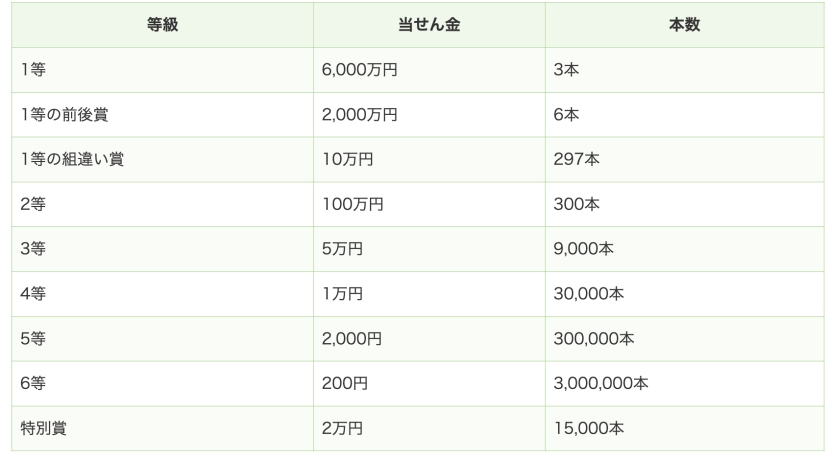Image resolution: width=830 pixels, height=458 pixels.
Task: Click the 本数 column header
Action: pos(684,25)
